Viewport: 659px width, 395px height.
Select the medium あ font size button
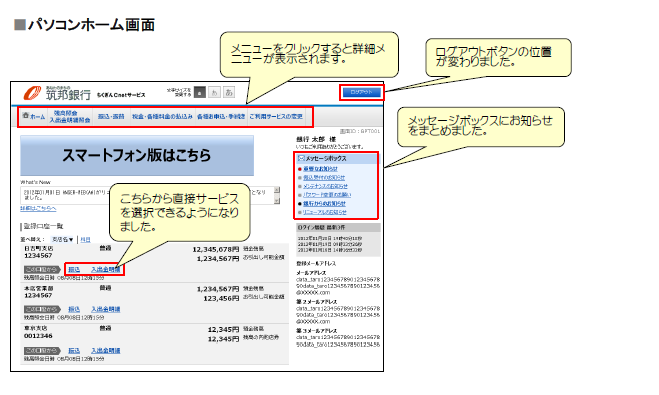[x=214, y=92]
